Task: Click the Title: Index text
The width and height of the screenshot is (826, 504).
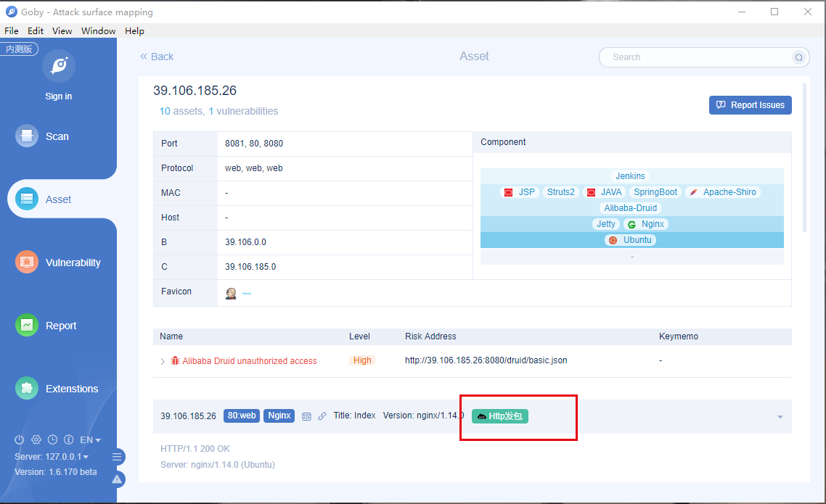Action: click(354, 416)
